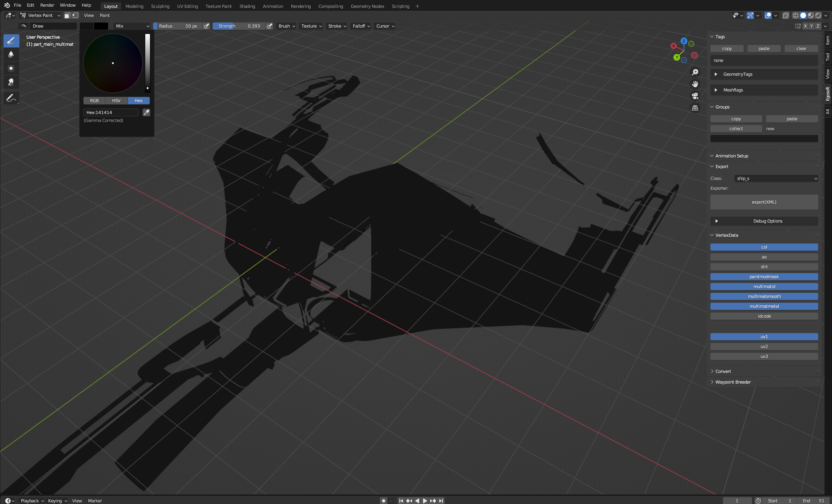This screenshot has width=832, height=504.
Task: Open the Paint menu
Action: pos(105,15)
